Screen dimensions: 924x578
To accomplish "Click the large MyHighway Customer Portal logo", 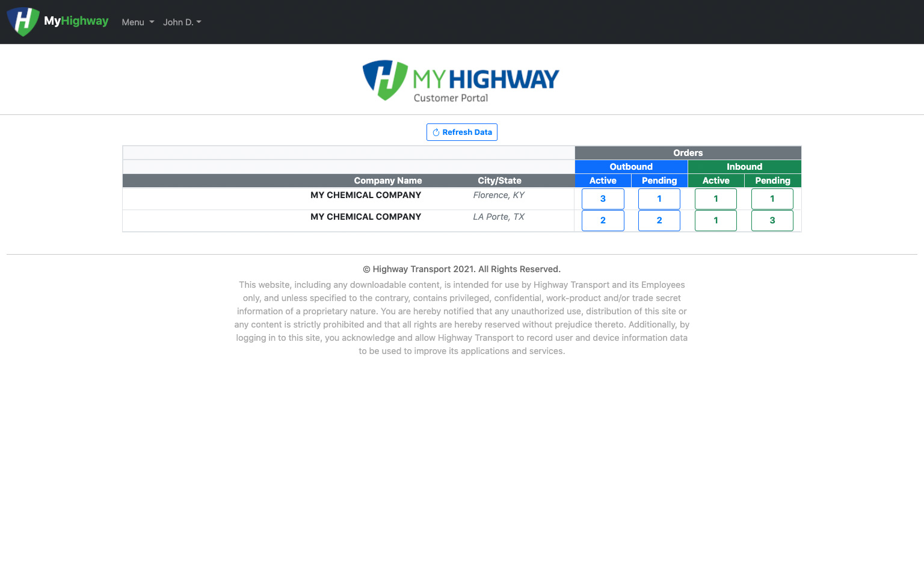I will click(x=461, y=81).
